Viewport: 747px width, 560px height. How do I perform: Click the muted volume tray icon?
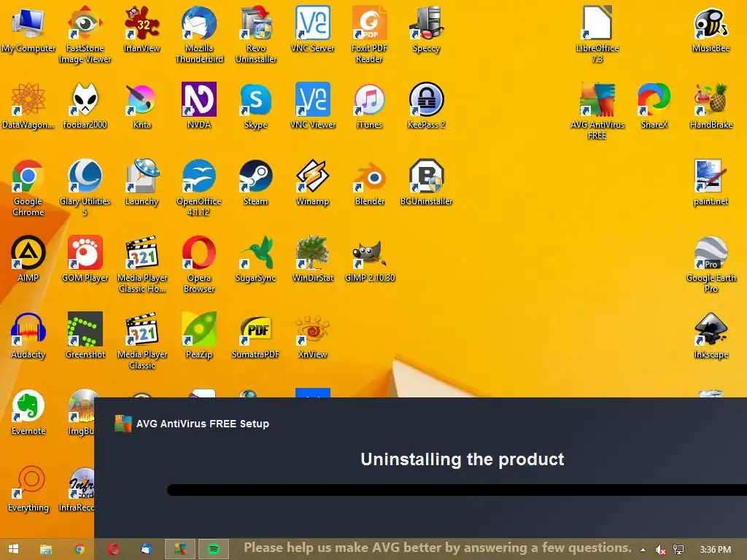point(660,550)
